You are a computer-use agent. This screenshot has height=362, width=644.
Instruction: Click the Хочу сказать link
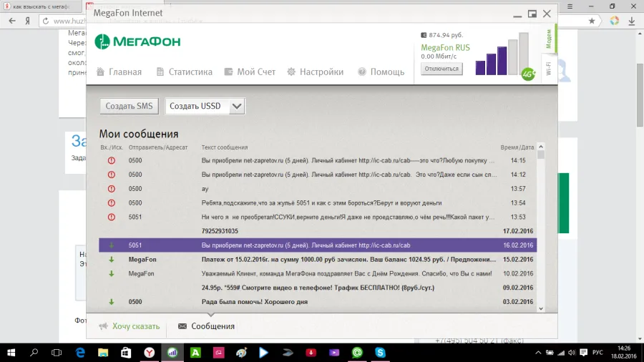click(130, 326)
